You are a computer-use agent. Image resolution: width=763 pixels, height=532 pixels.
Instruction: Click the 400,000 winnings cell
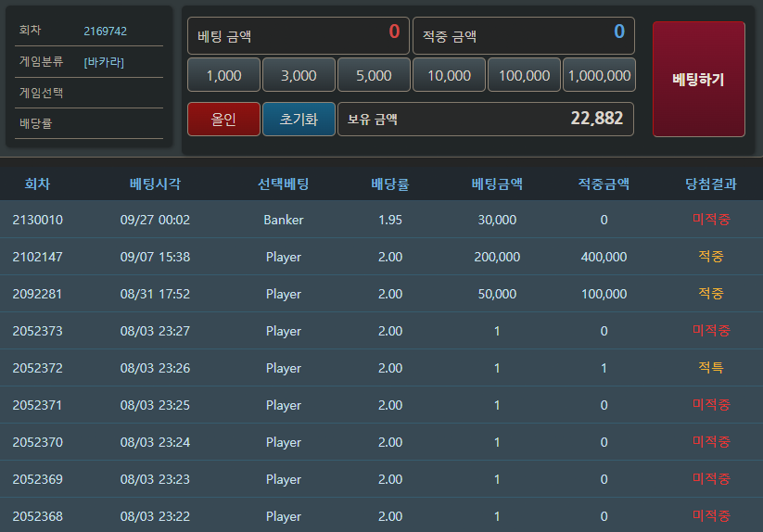(604, 257)
